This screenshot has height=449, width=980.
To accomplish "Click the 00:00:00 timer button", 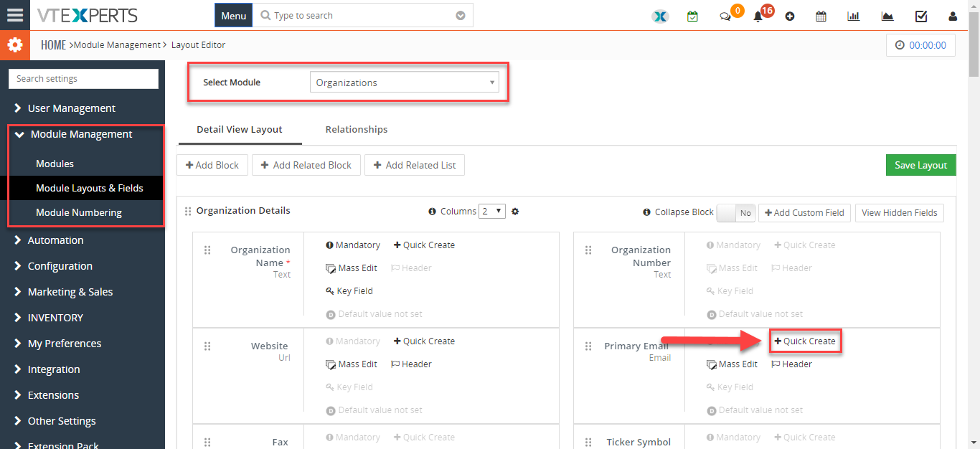I will coord(921,45).
